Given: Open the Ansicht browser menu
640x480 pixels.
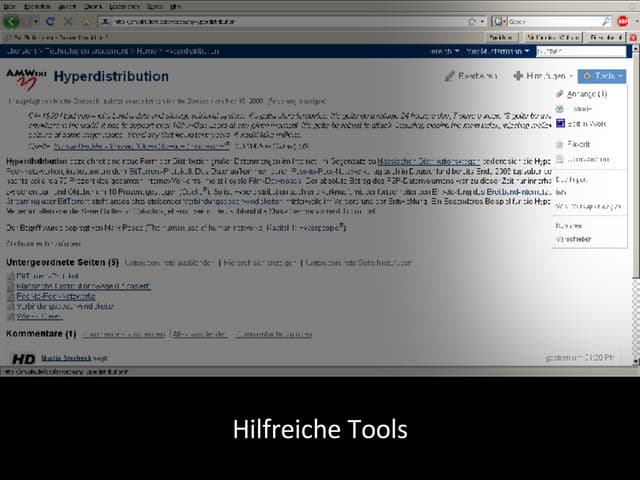Looking at the screenshot, I should (67, 6).
